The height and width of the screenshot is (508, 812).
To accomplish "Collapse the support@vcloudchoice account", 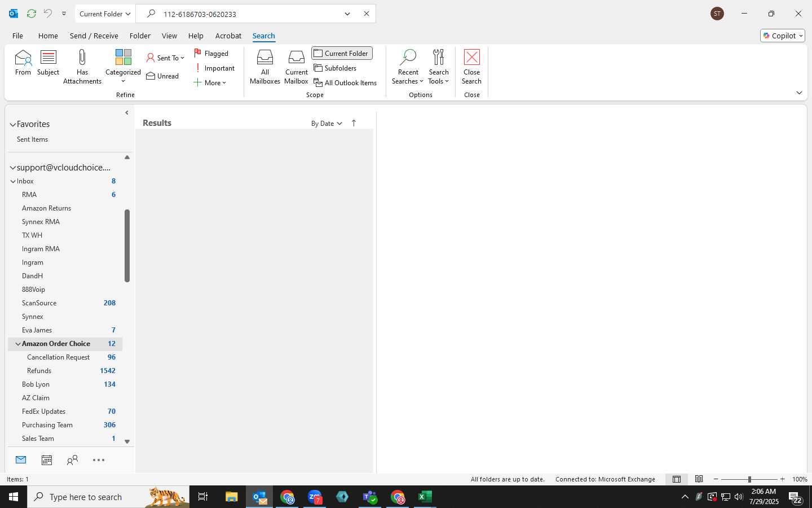I will 12,168.
